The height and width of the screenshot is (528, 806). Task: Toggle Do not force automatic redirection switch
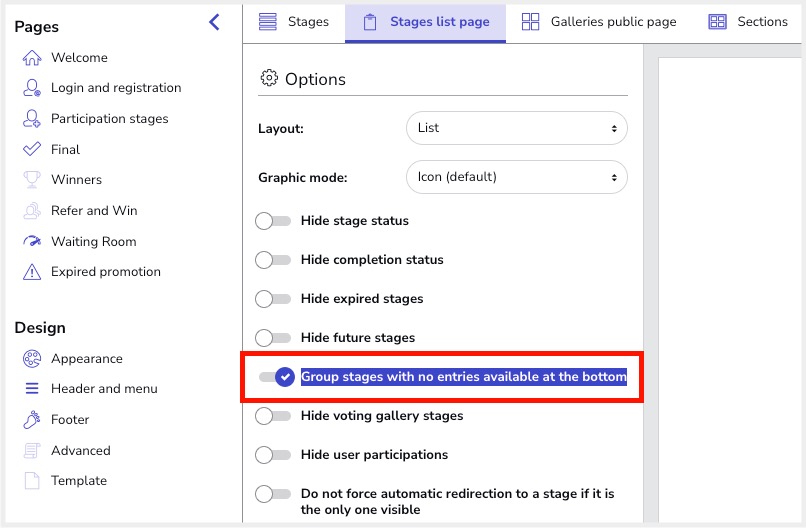[x=273, y=494]
